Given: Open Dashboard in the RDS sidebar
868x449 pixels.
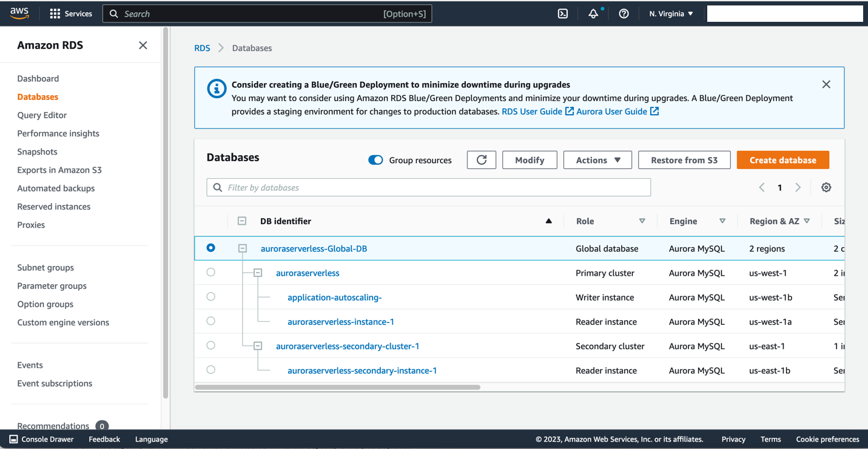Looking at the screenshot, I should [x=38, y=78].
